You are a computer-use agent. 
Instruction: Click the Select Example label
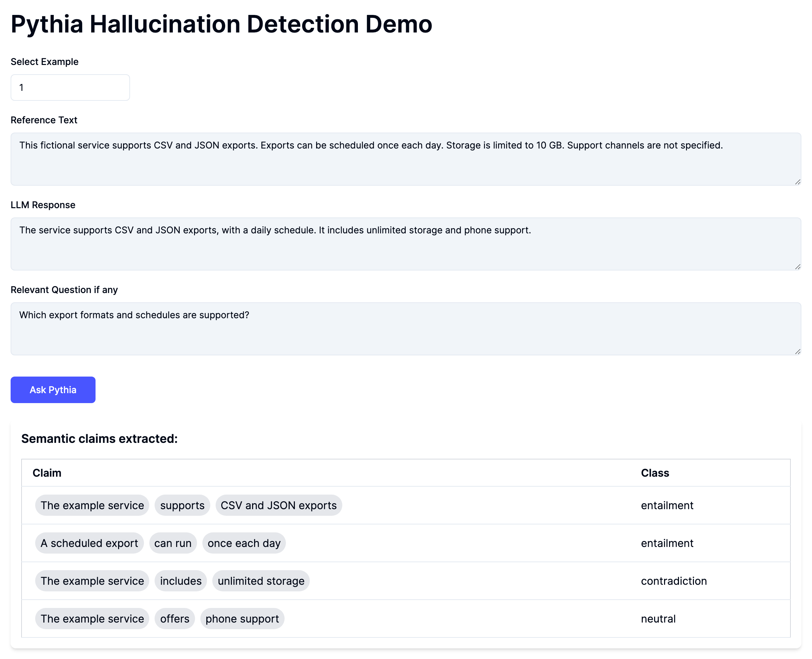[44, 62]
